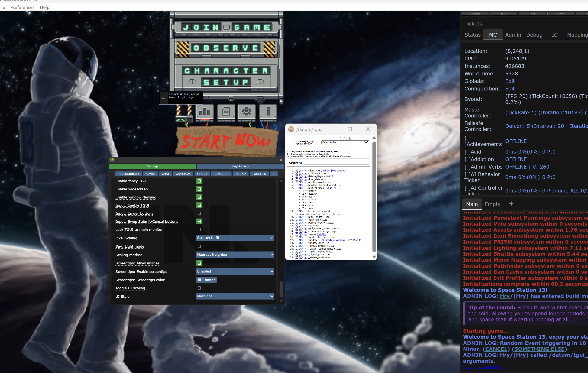Click the CANCEL link in admin log

coord(496,349)
